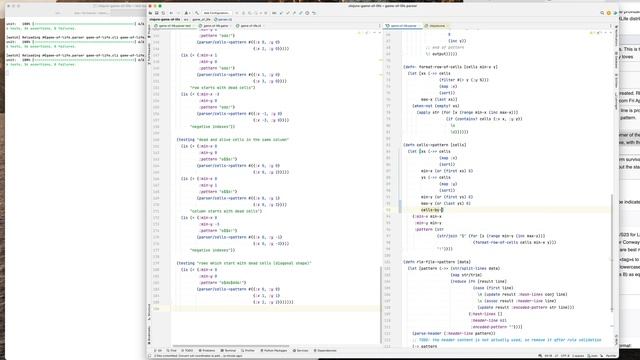Image resolution: width=640 pixels, height=360 pixels.
Task: Toggle the Database right side panel
Action: [616, 60]
